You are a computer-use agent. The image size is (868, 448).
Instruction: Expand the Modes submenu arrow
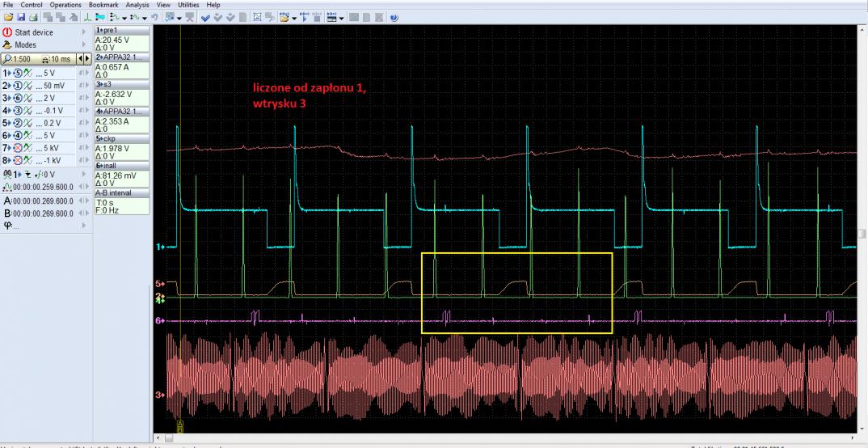[x=82, y=45]
